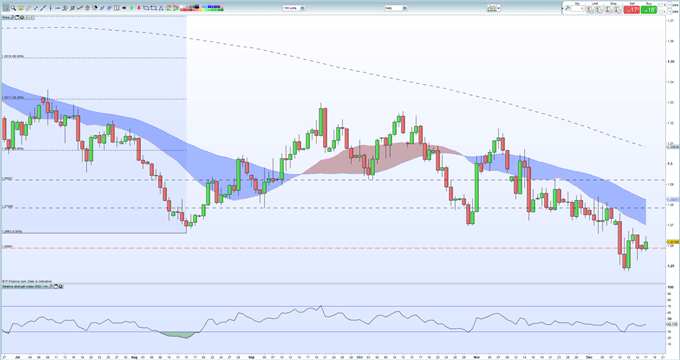The width and height of the screenshot is (680, 360).
Task: Toggle the S checkbox in order panel
Action: click(x=661, y=5)
